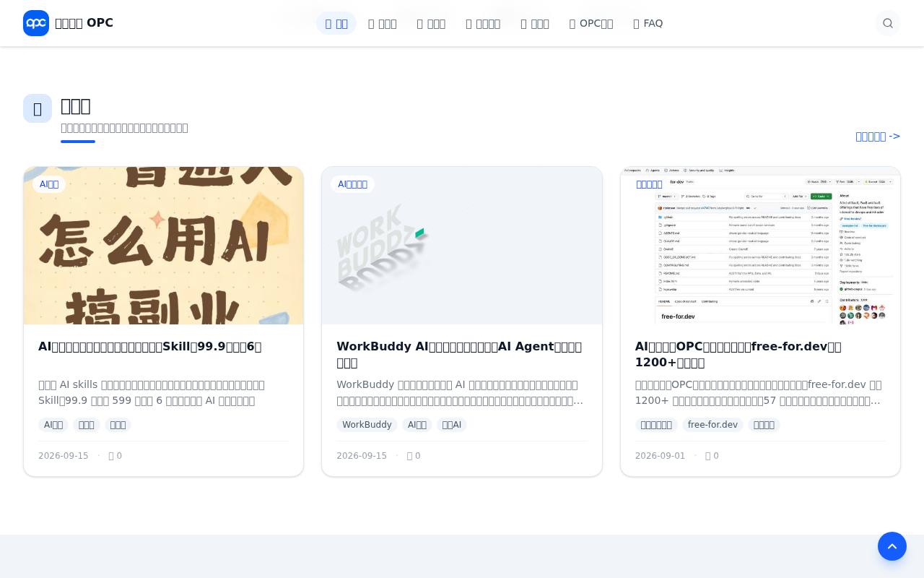Open the FAQ menu item
Screen dimensions: 924x578
pos(648,23)
